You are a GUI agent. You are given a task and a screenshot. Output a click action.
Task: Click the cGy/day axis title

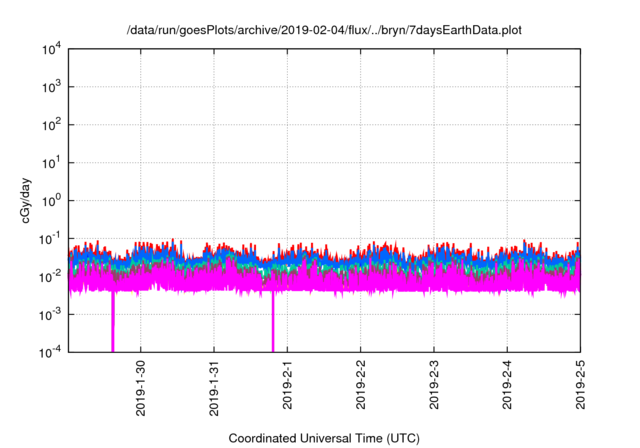25,200
